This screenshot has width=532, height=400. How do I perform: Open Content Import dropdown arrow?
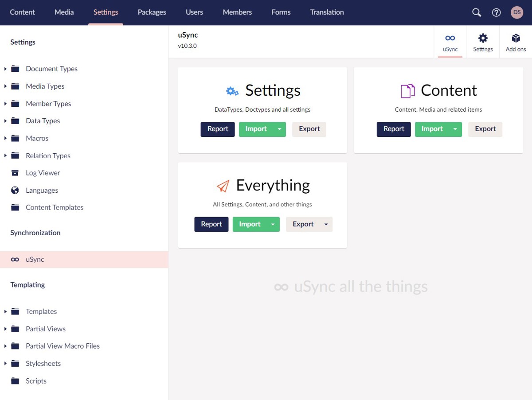(455, 129)
